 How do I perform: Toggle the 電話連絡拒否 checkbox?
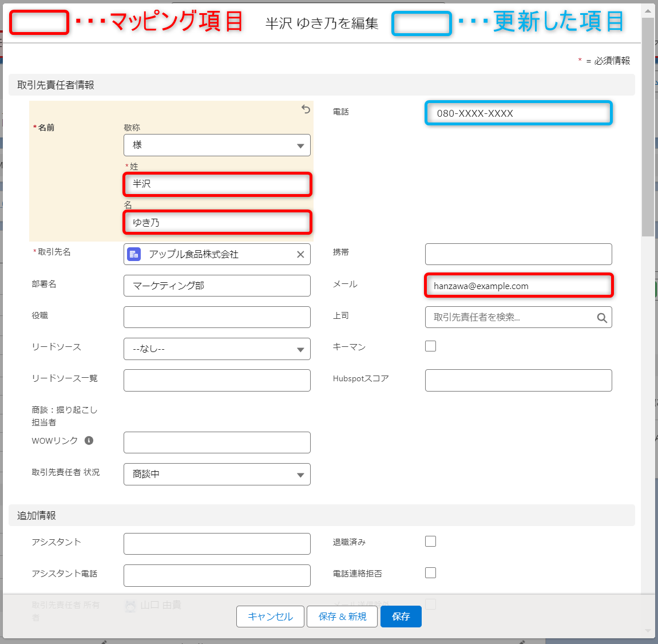[x=431, y=572]
